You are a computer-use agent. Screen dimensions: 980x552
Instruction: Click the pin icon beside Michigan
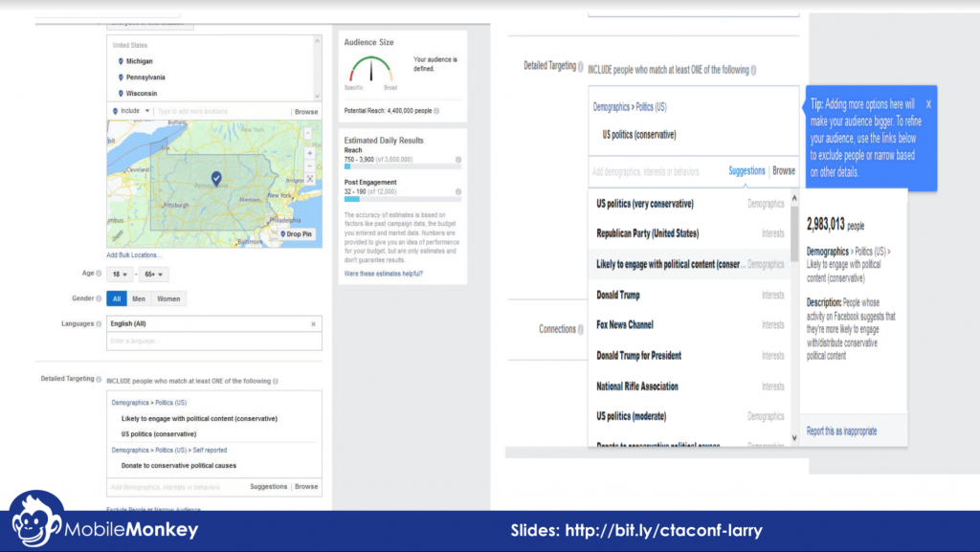click(121, 61)
